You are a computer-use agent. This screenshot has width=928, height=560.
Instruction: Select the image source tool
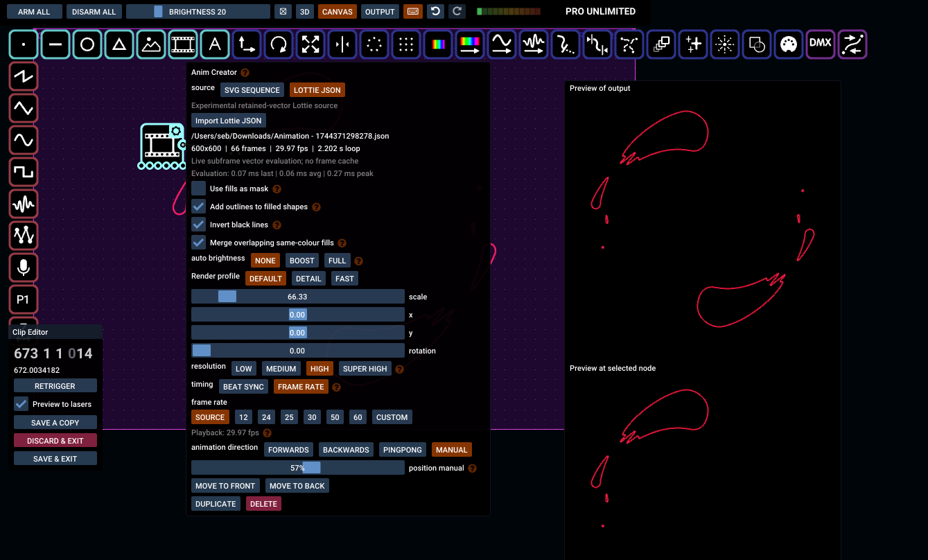tap(151, 44)
